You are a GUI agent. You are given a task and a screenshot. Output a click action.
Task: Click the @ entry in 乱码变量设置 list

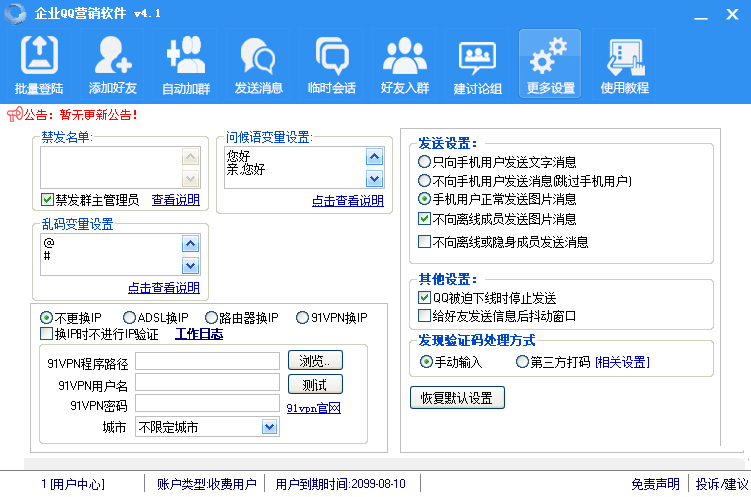48,242
